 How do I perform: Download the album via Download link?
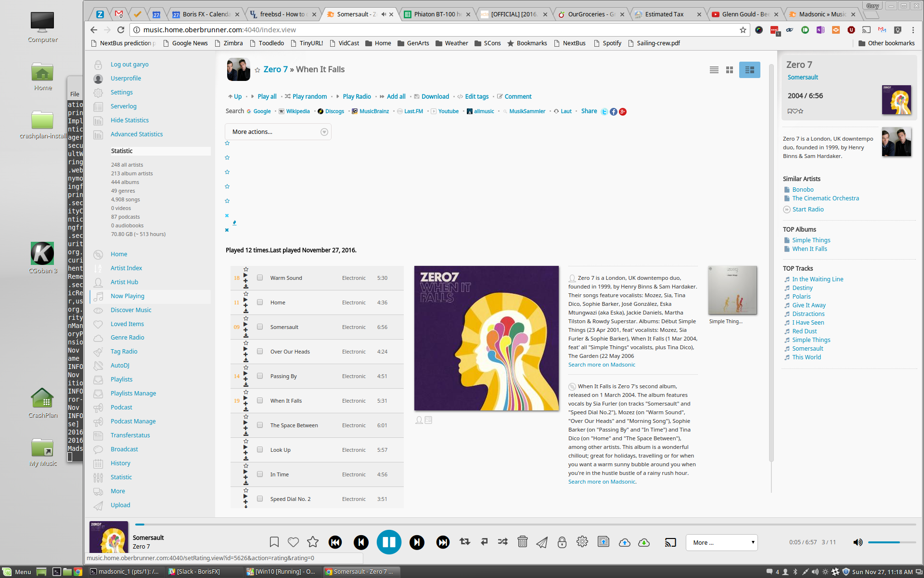click(x=435, y=97)
